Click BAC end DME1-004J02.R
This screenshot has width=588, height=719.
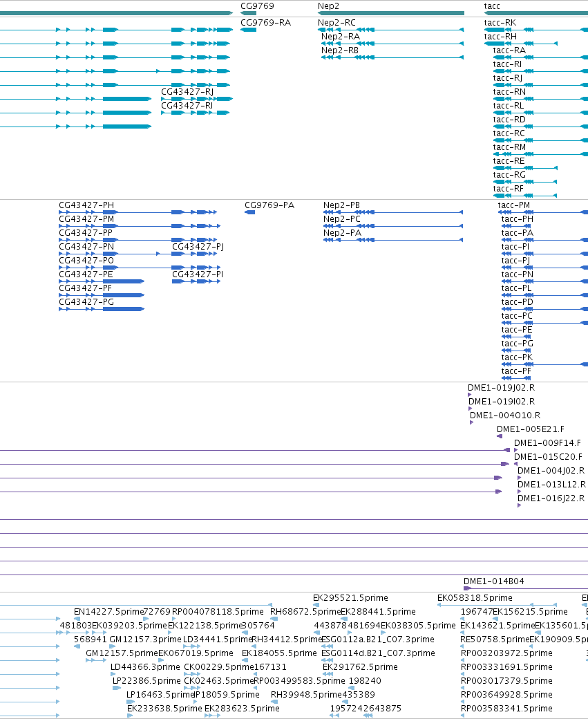point(551,471)
